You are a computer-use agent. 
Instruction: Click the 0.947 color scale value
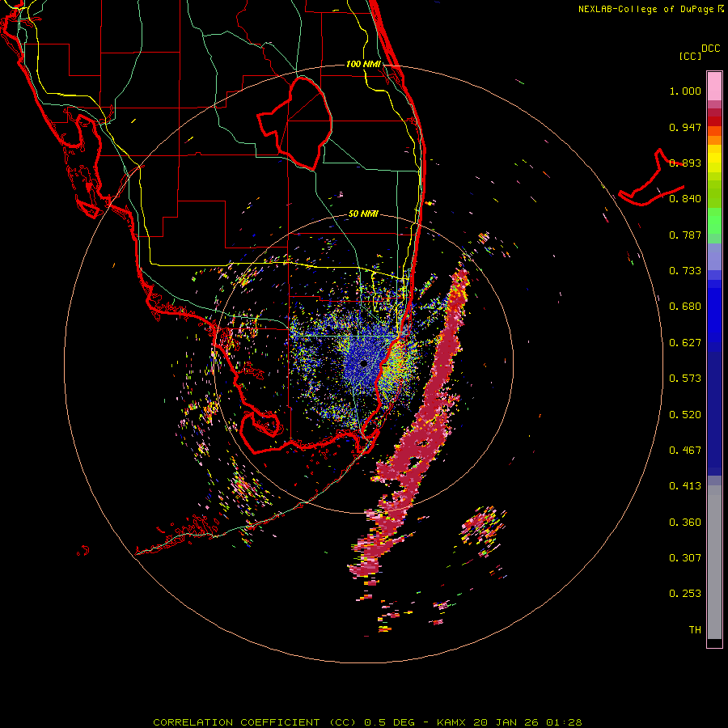point(685,127)
